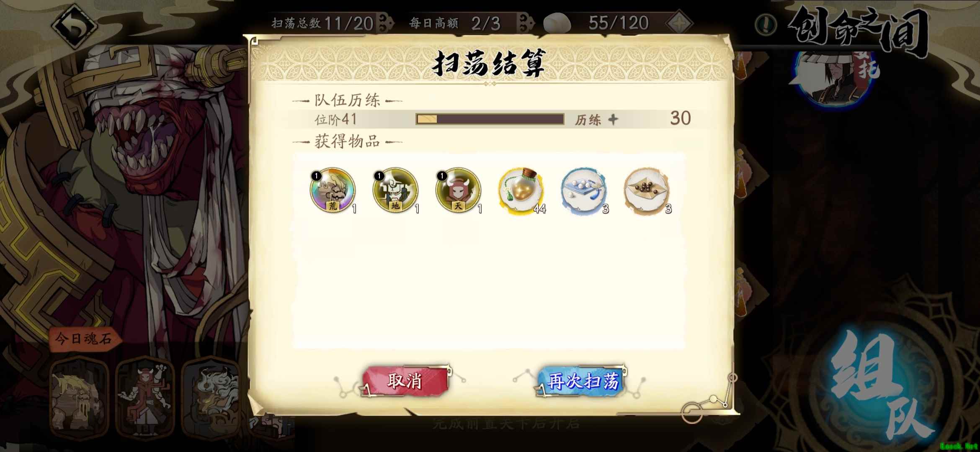This screenshot has width=980, height=452.
Task: Select the white lion soul stone card
Action: 211,398
